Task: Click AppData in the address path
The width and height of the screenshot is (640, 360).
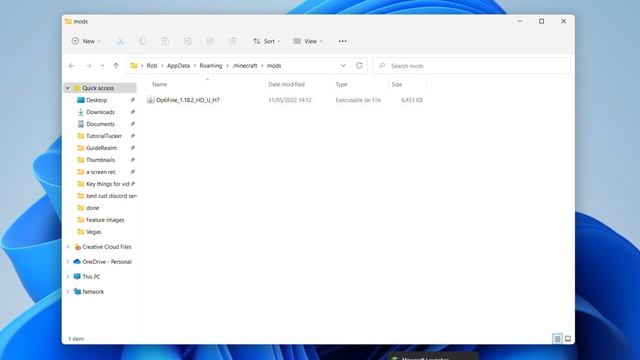Action: [x=178, y=66]
